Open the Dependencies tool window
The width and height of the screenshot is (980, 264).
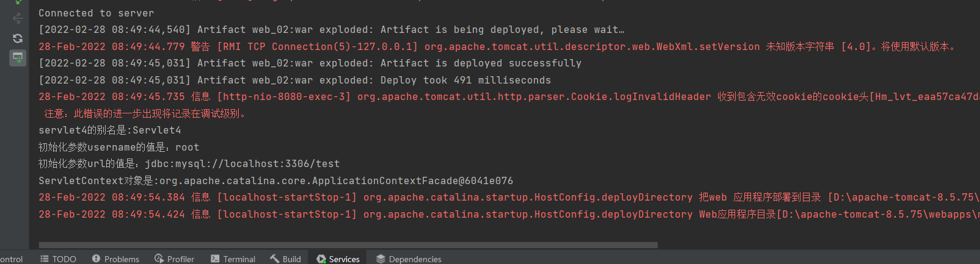(x=409, y=259)
